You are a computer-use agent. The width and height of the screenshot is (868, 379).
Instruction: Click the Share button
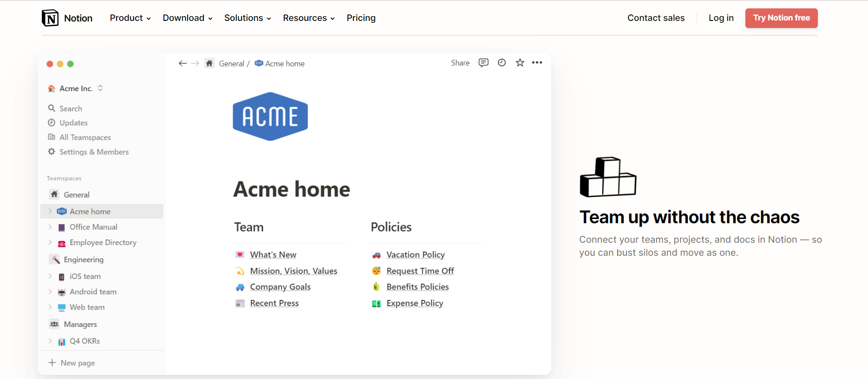(460, 63)
